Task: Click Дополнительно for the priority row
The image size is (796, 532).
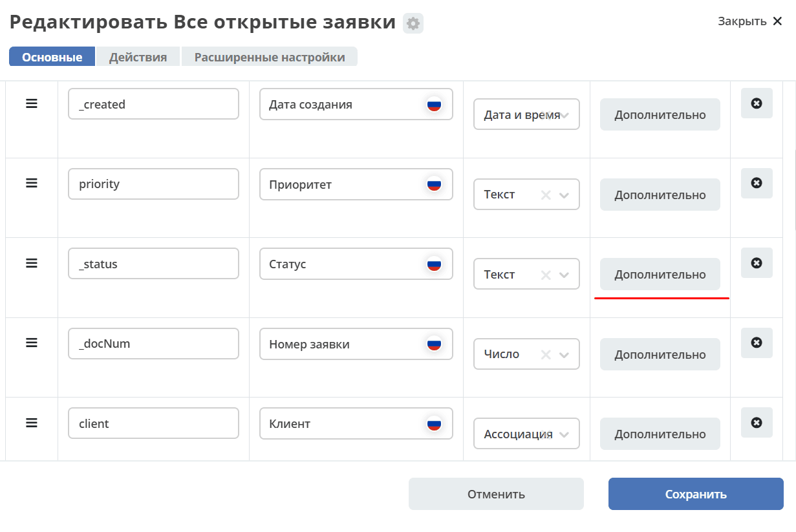Action: (660, 195)
